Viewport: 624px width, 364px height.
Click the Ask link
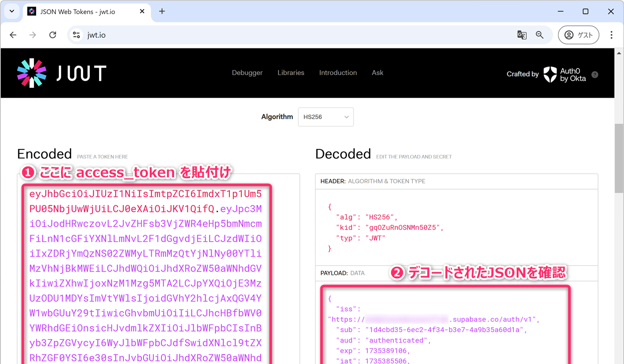(377, 73)
